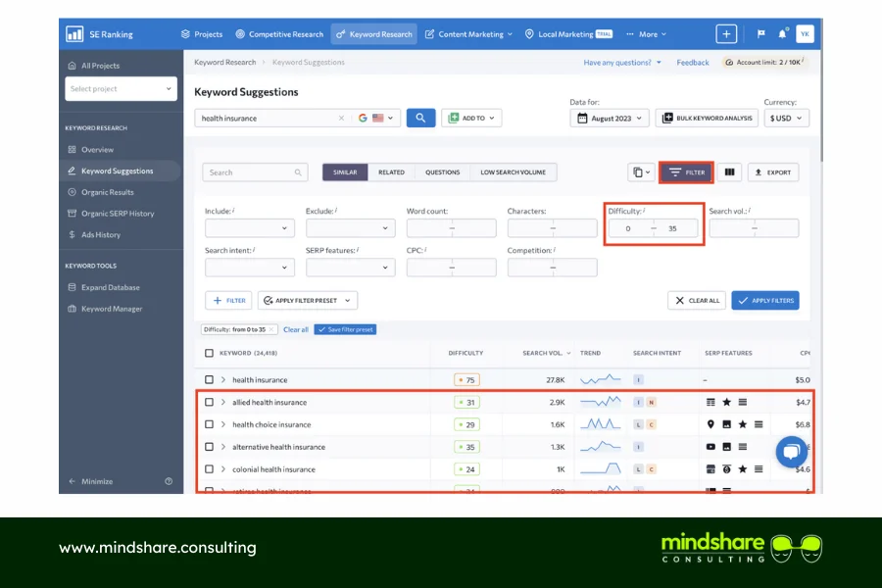The image size is (882, 588).
Task: Click the Clear All button
Action: (697, 301)
